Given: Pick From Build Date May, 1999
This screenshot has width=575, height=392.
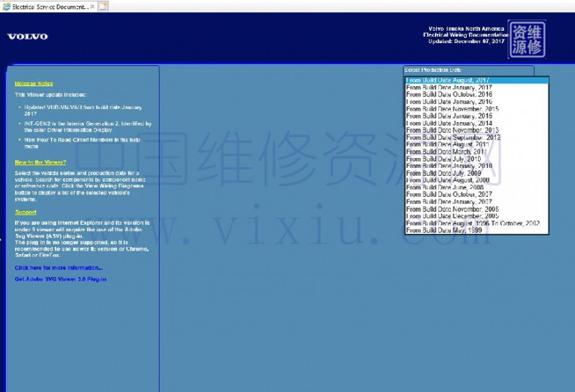Looking at the screenshot, I should click(477, 230).
